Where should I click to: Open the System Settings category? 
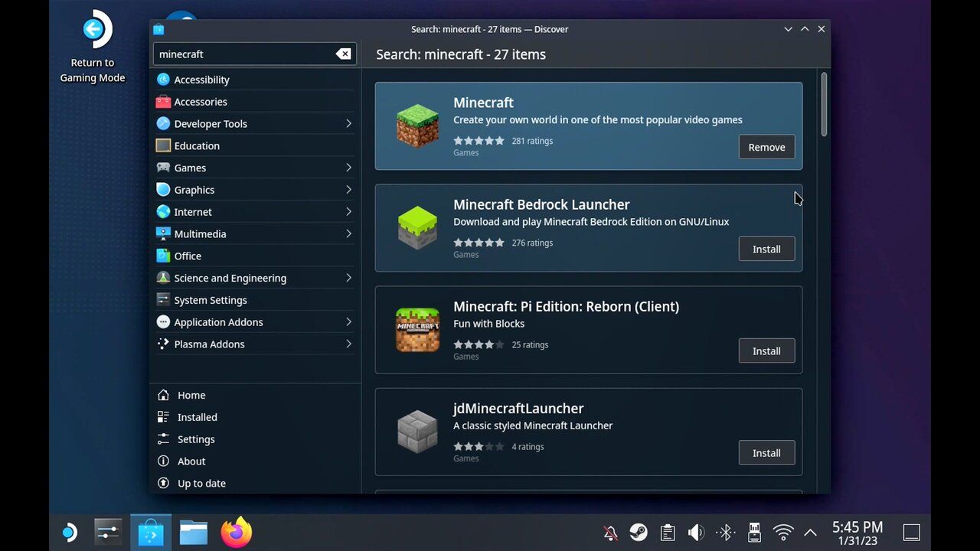[x=255, y=300]
